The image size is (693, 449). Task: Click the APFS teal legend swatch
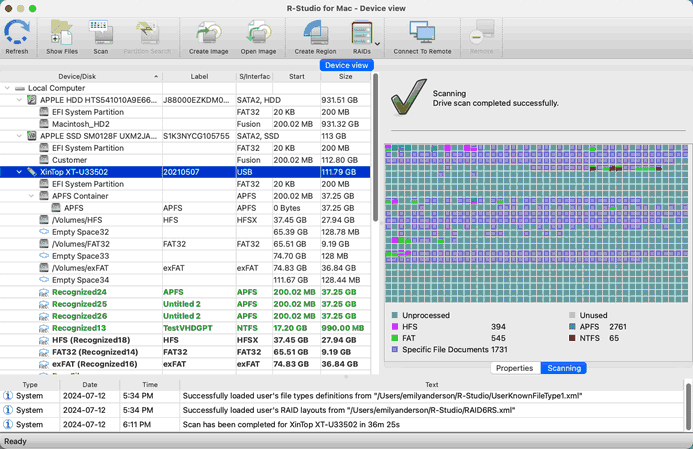572,327
